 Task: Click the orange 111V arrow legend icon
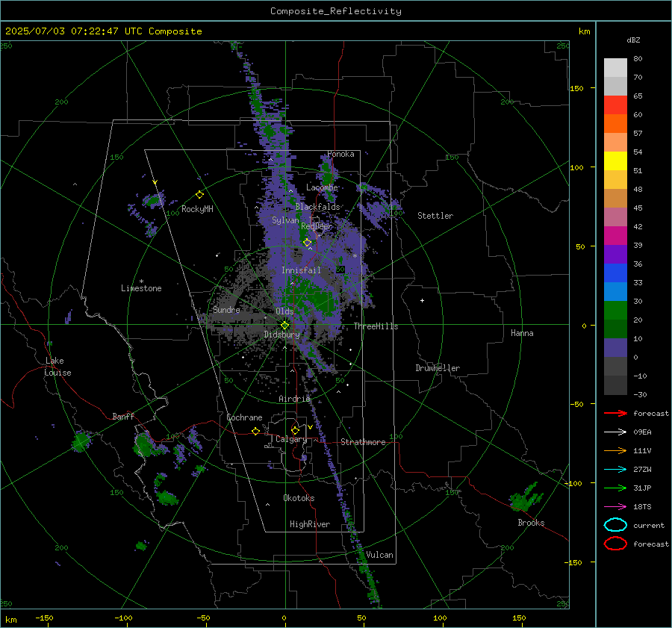click(x=615, y=450)
